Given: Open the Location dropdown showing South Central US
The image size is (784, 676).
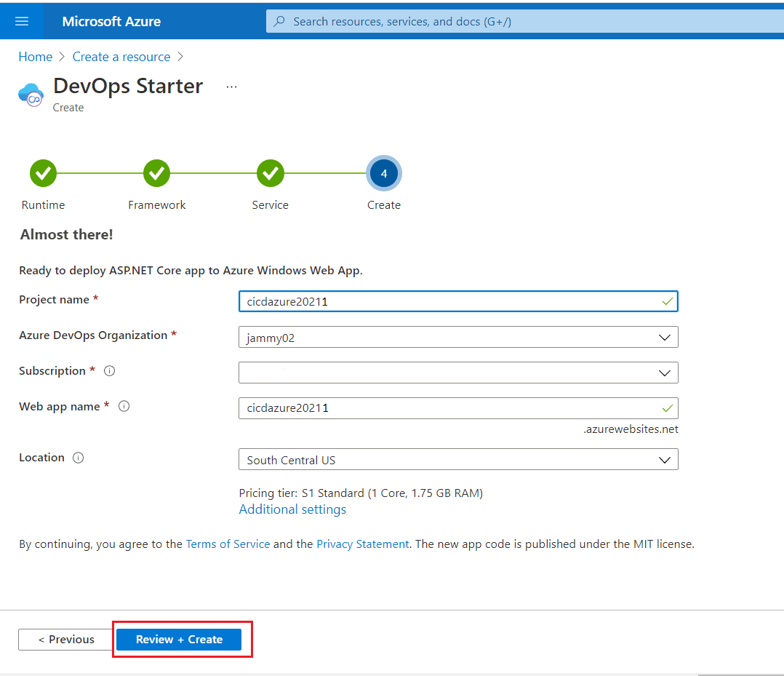Looking at the screenshot, I should pyautogui.click(x=664, y=459).
